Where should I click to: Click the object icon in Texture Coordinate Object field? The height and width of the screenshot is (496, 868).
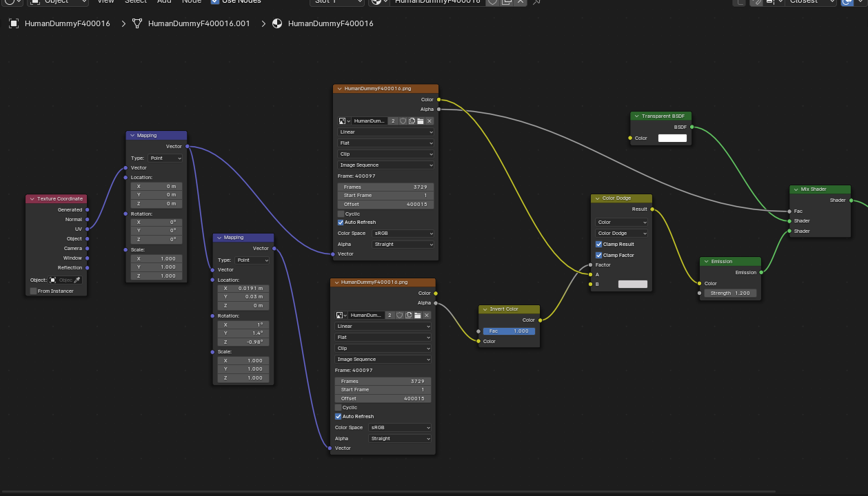(x=53, y=280)
